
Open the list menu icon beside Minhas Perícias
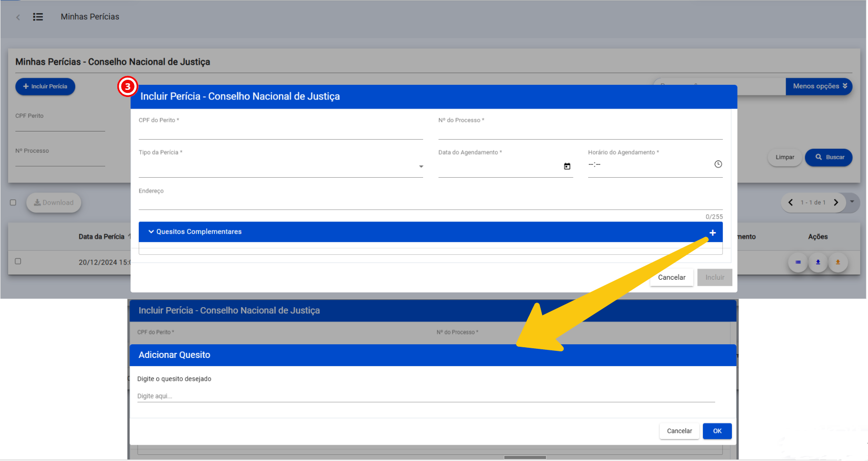click(x=38, y=17)
